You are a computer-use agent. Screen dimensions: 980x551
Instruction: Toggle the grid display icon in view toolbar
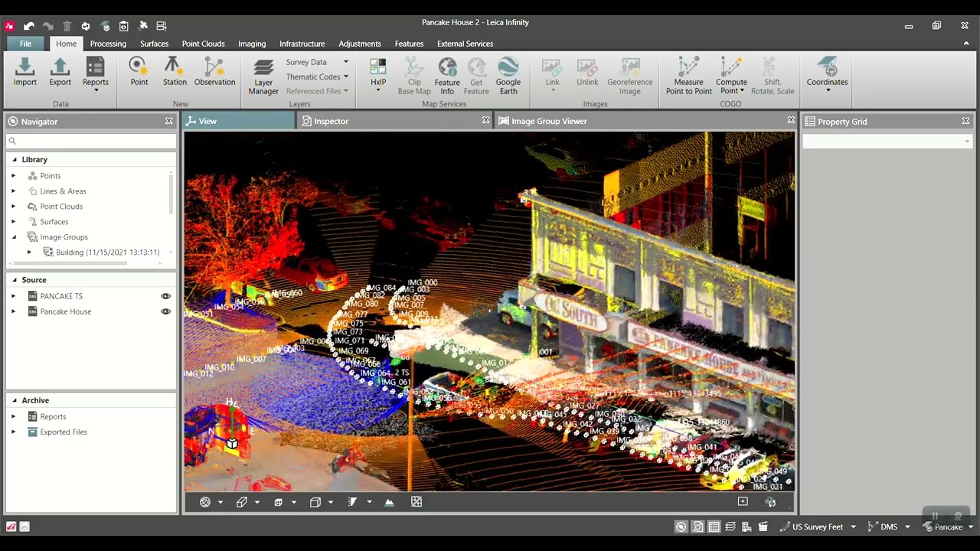pyautogui.click(x=416, y=502)
